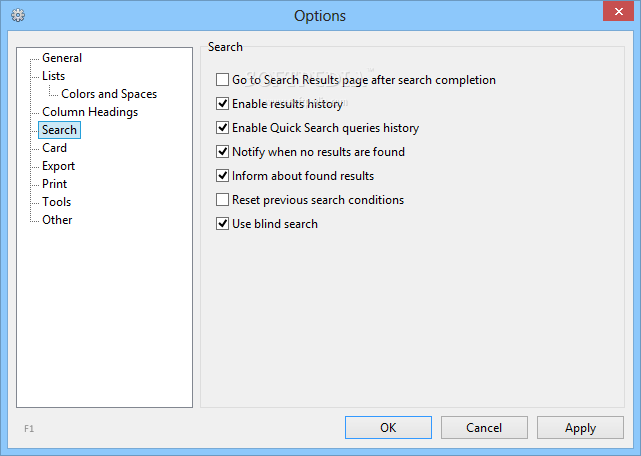
Task: Select Print in the tree
Action: [x=54, y=184]
